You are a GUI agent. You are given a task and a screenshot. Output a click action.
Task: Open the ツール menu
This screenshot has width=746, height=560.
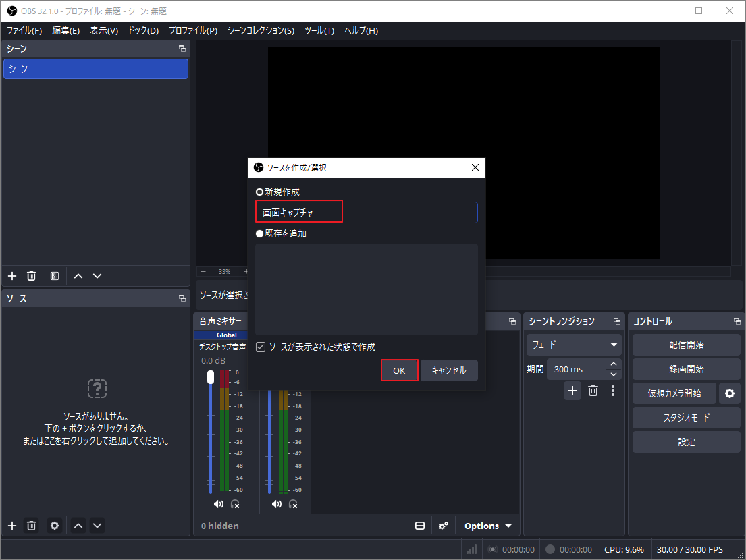tap(319, 30)
